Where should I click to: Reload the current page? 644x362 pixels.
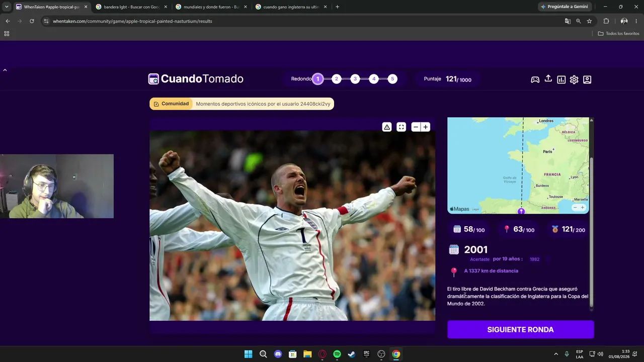coord(32,21)
